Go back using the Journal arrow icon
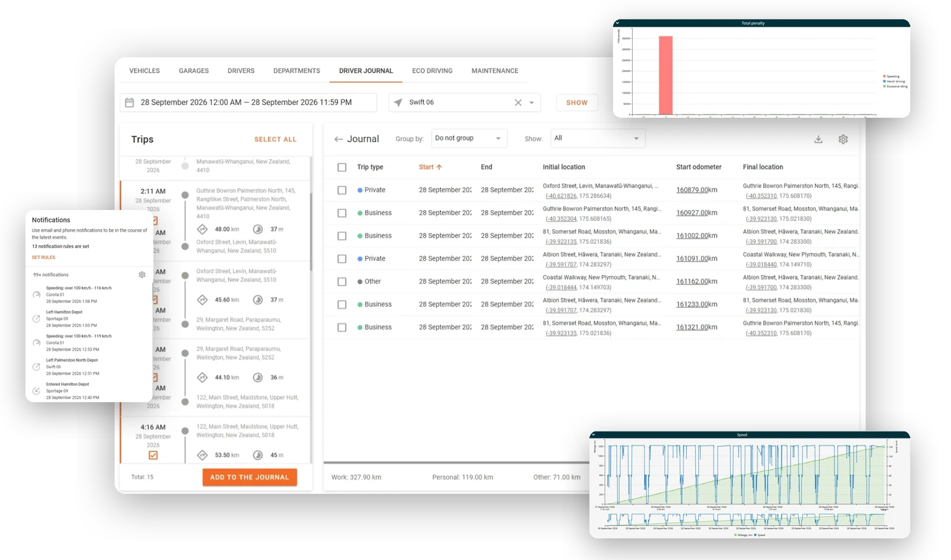Image resolution: width=951 pixels, height=560 pixels. click(x=339, y=139)
